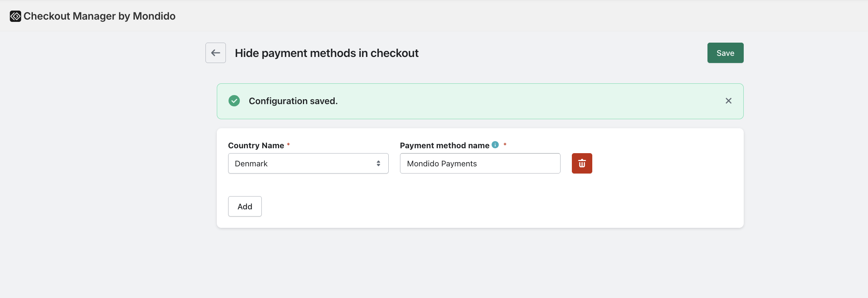Click the Checkout Manager by Mondido title
Screen dimensions: 868x298
click(x=99, y=16)
